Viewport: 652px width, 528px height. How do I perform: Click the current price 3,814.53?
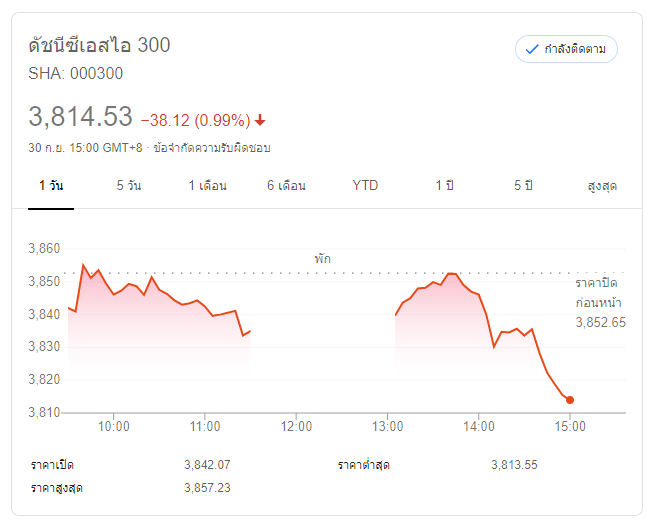pos(81,117)
